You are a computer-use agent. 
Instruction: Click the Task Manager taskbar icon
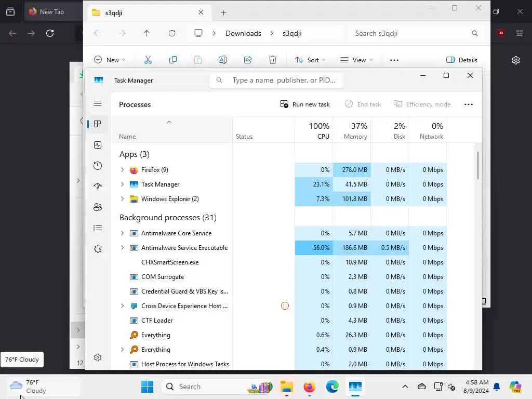[355, 387]
